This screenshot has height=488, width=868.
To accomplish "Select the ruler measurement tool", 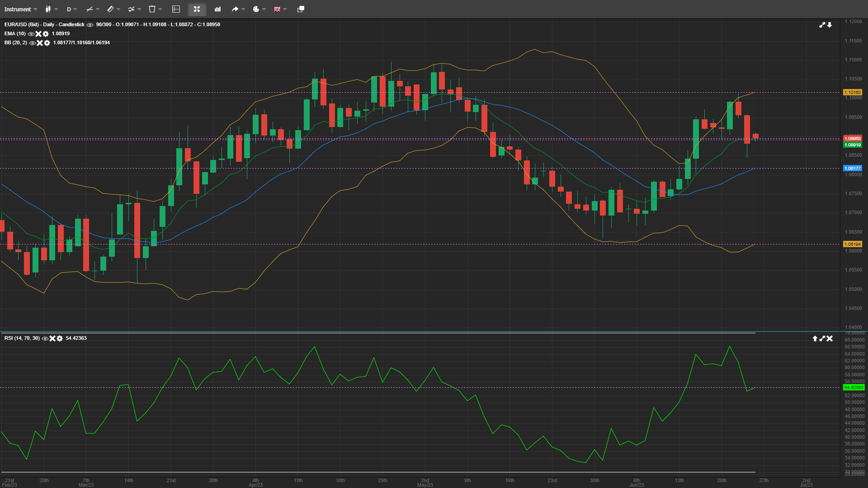I will tap(110, 9).
